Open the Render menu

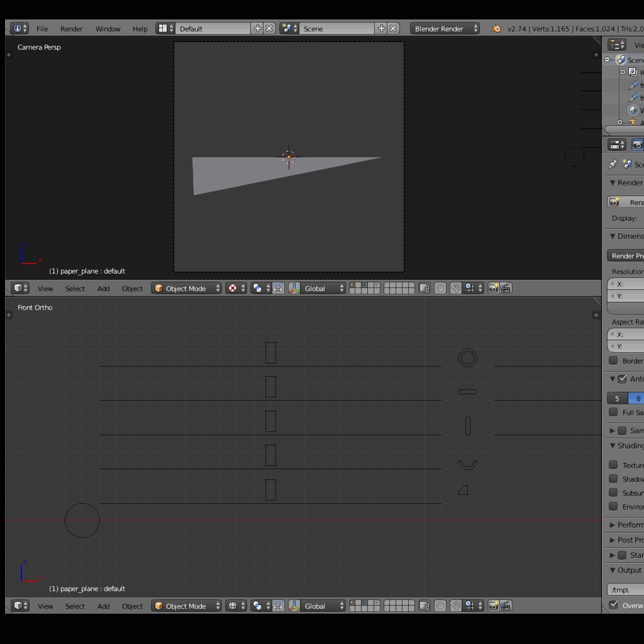click(71, 28)
